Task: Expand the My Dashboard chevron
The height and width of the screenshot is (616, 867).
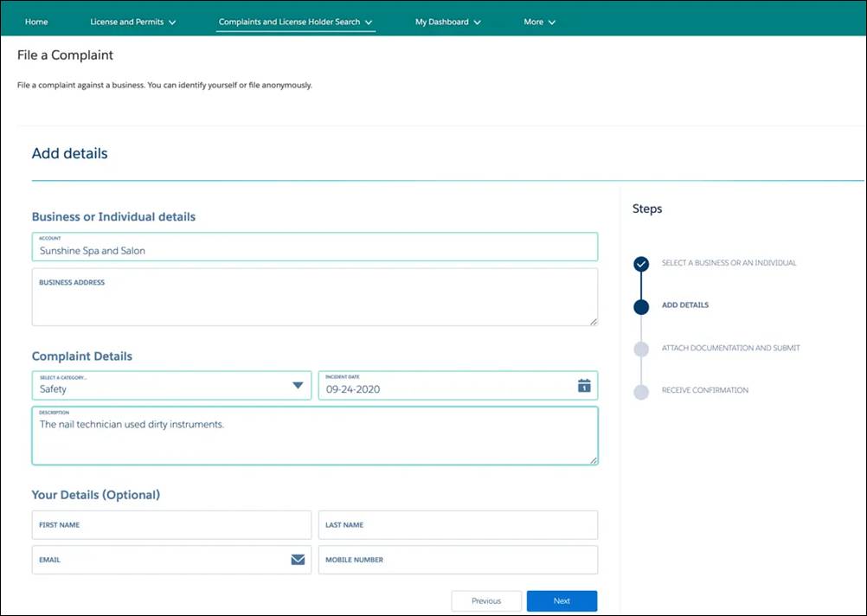Action: coord(477,22)
